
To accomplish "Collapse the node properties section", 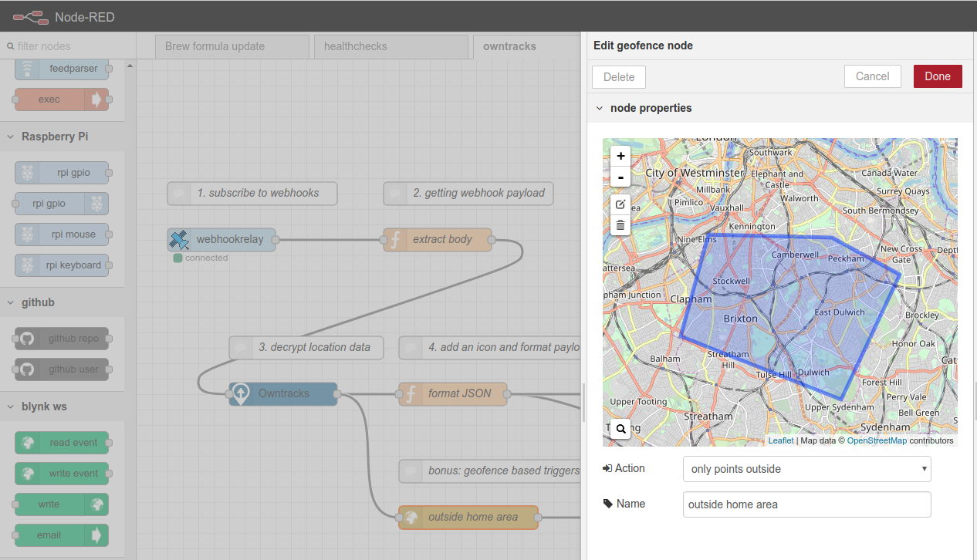I will coord(600,108).
